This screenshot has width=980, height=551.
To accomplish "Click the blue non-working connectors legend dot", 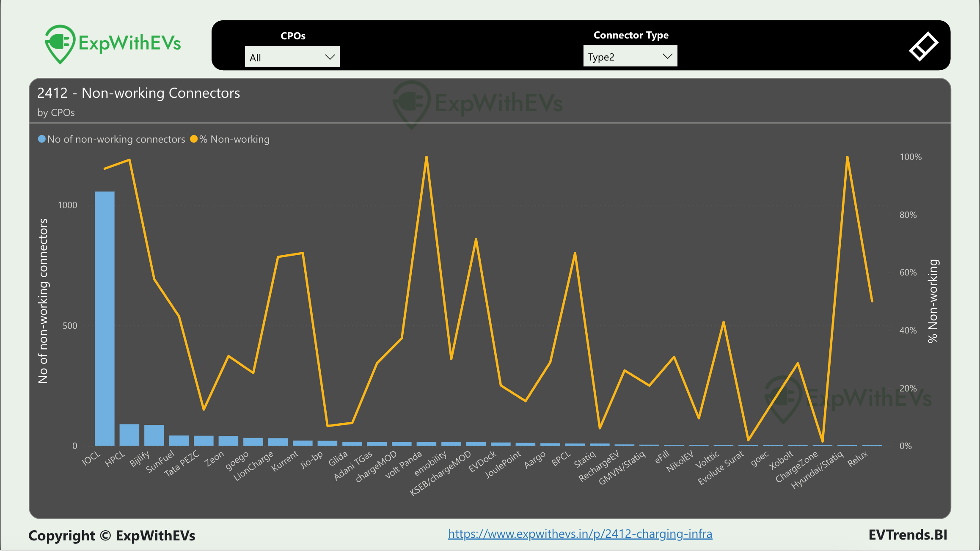I will [x=41, y=139].
